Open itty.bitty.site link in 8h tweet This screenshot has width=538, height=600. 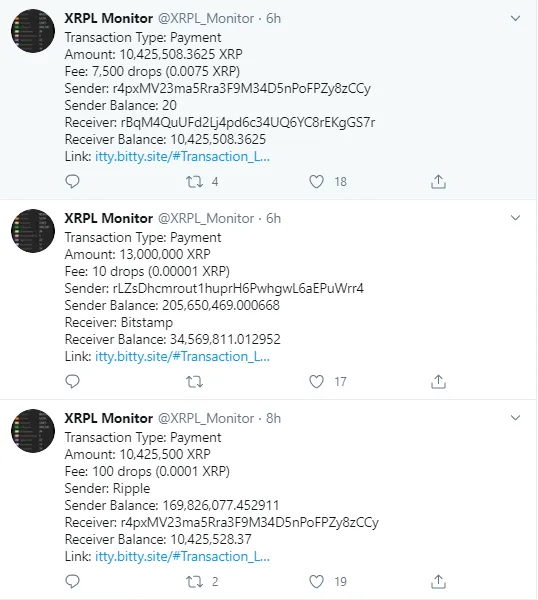(183, 556)
